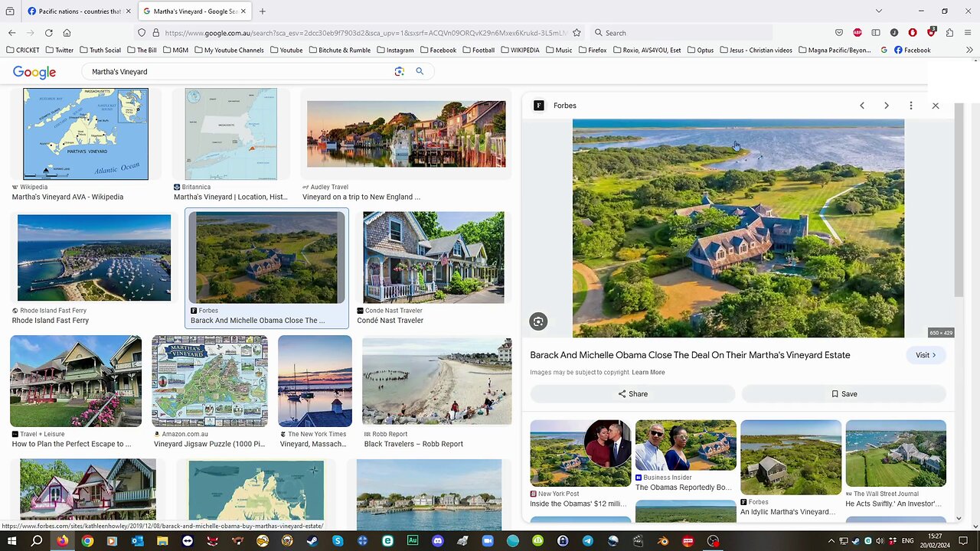This screenshot has height=551, width=980.
Task: Reload the page with the refresh icon
Action: 48,33
